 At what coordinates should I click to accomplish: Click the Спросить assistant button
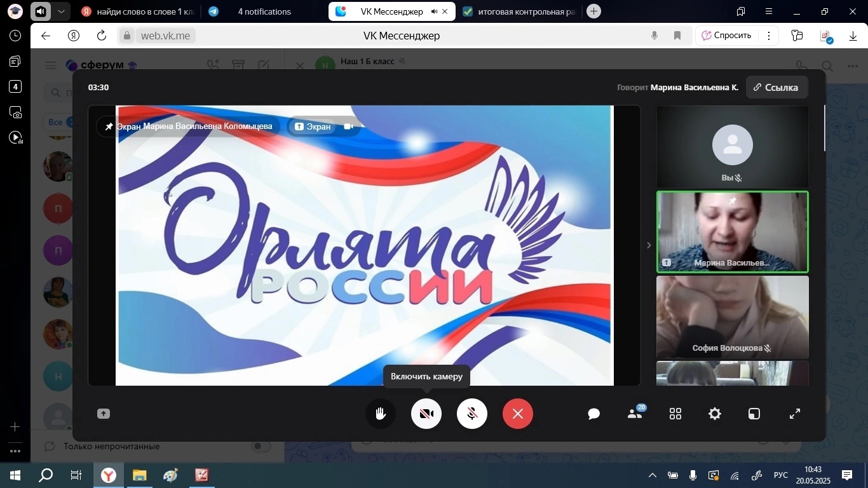726,36
